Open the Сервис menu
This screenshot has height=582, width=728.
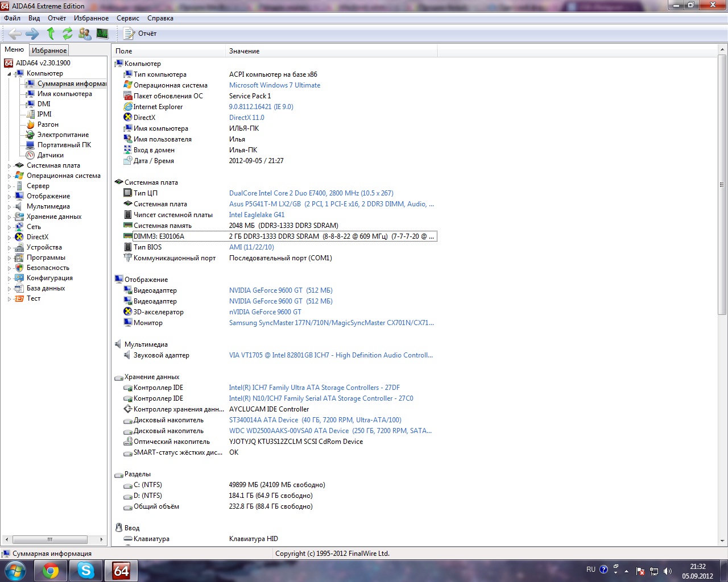[x=127, y=18]
